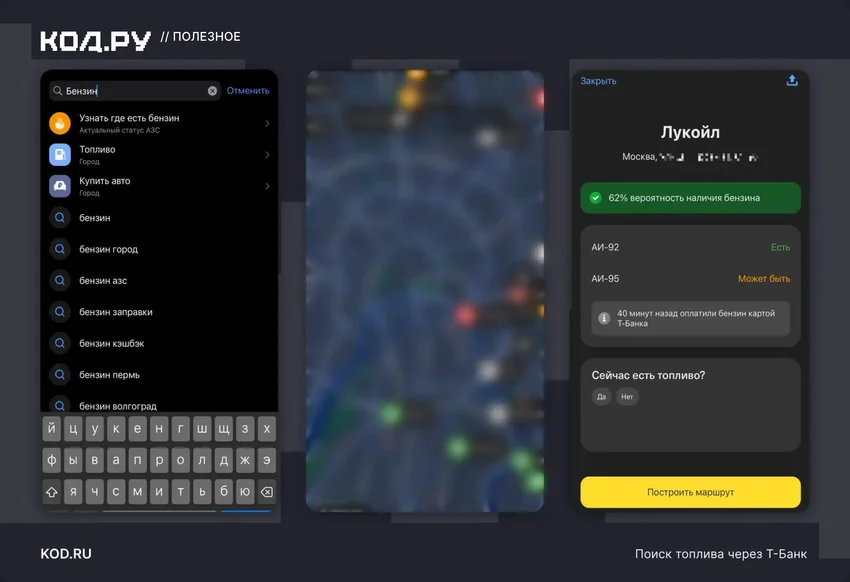Tap the magnifier icon in search field
This screenshot has width=850, height=582.
tap(57, 90)
